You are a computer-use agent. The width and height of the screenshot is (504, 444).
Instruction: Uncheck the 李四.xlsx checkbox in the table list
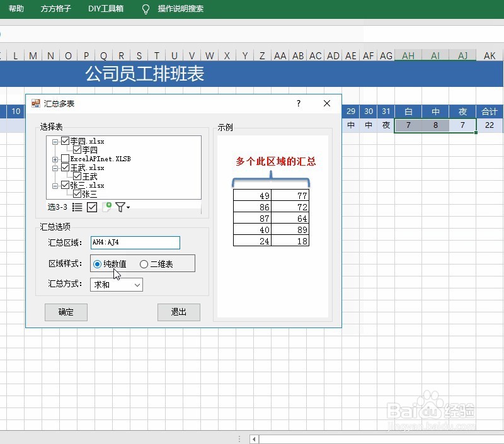[65, 141]
